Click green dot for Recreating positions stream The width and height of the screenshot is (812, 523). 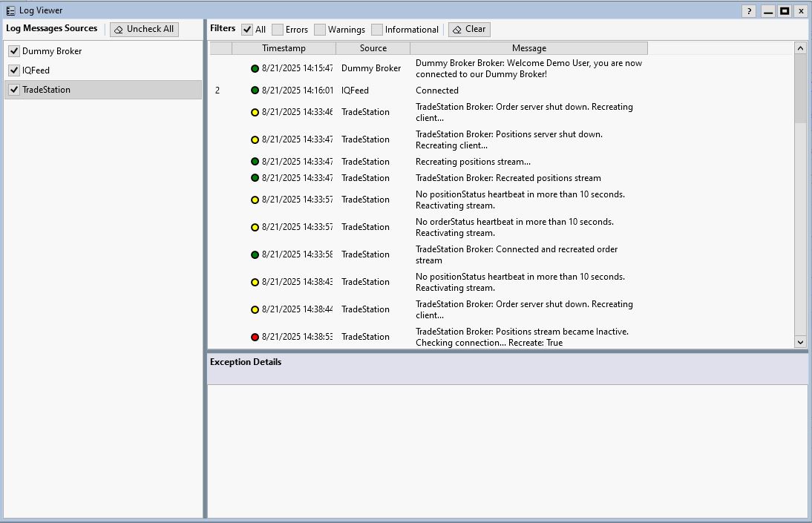(x=255, y=162)
